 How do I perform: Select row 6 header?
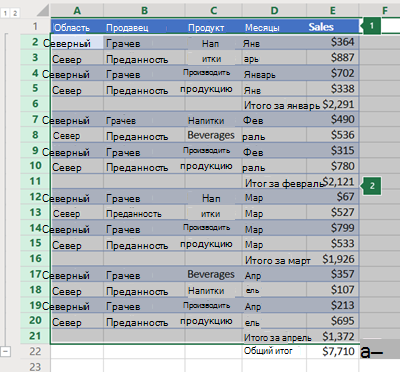pos(35,104)
